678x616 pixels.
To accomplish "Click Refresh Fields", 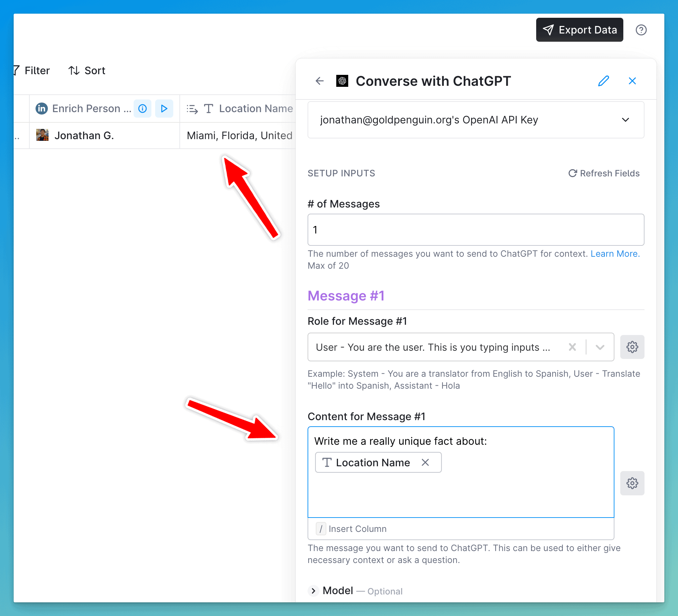I will 604,173.
